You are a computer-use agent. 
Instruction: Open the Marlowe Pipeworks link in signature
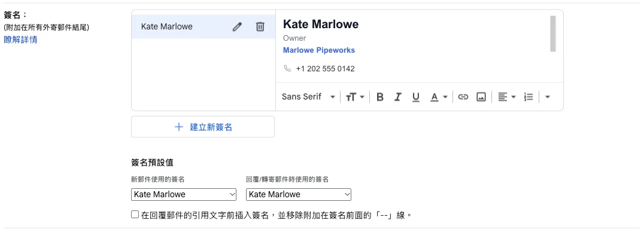click(319, 50)
